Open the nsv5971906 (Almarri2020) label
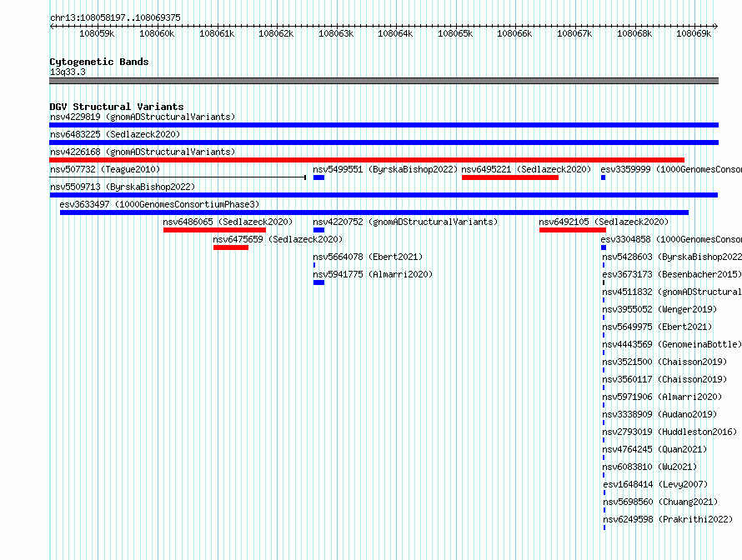This screenshot has width=742, height=560. coord(662,397)
